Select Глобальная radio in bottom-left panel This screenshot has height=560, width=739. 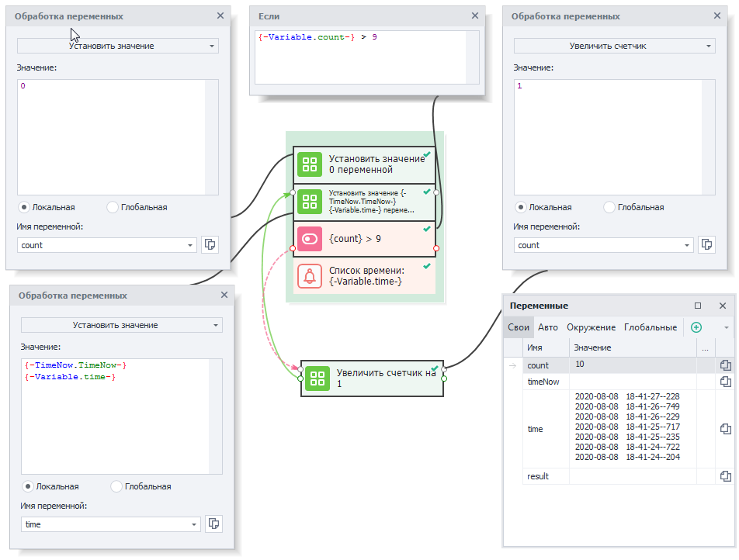coord(116,486)
